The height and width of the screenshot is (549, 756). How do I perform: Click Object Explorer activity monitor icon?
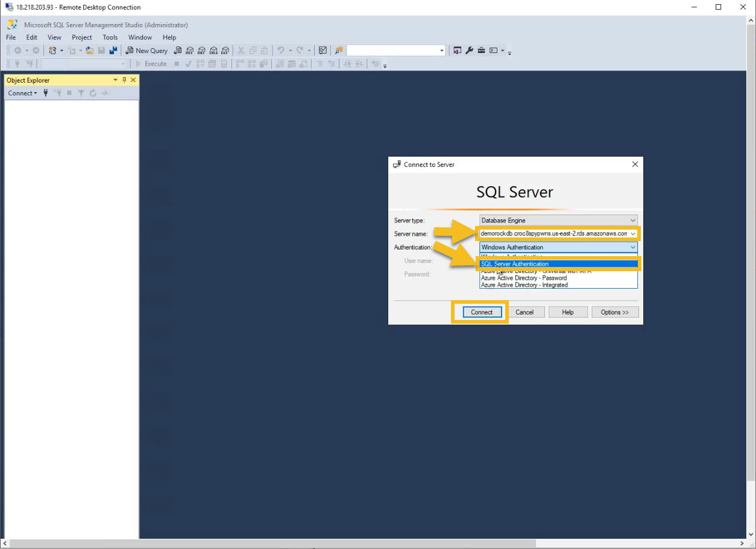click(105, 93)
